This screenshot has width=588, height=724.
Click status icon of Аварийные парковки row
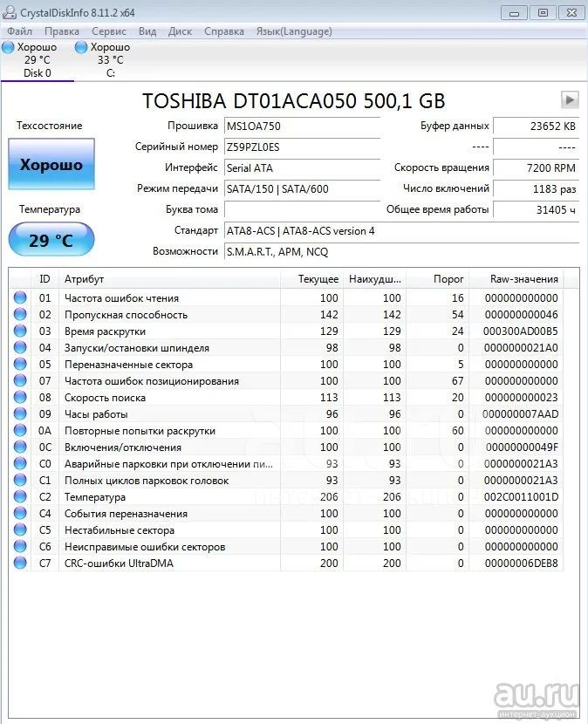(20, 463)
